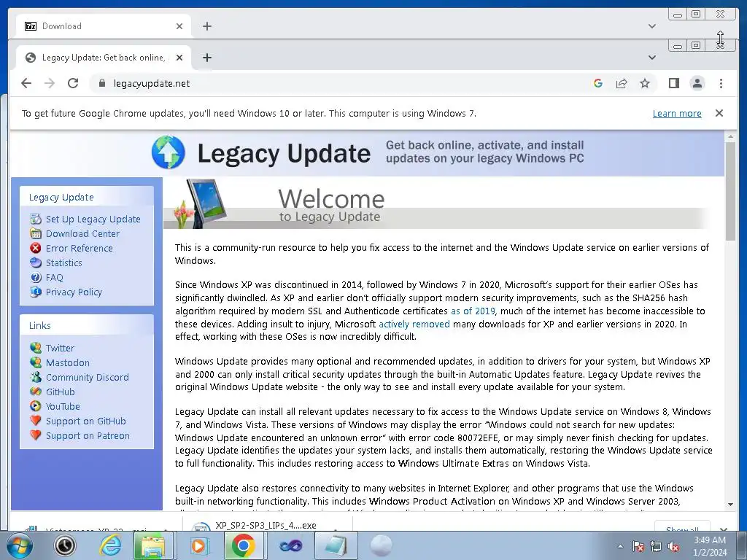The height and width of the screenshot is (560, 747).
Task: Click the Community Discord people icon
Action: [x=36, y=377]
